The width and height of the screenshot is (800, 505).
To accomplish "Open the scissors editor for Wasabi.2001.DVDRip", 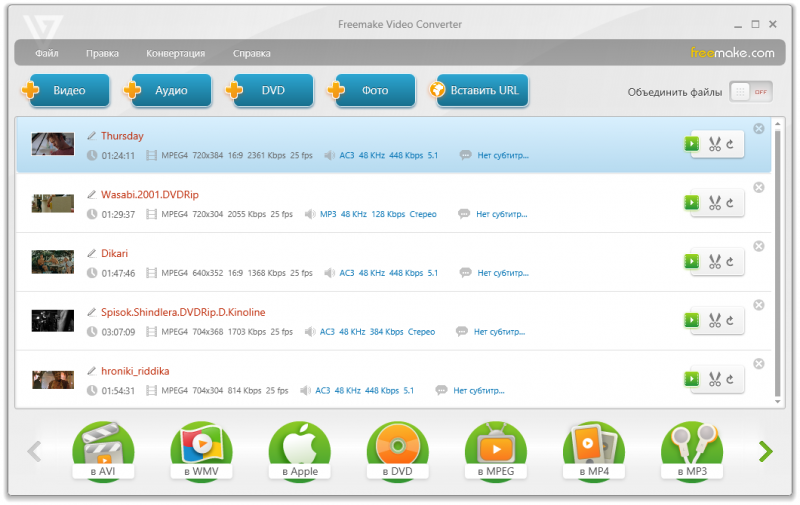I will pyautogui.click(x=715, y=203).
